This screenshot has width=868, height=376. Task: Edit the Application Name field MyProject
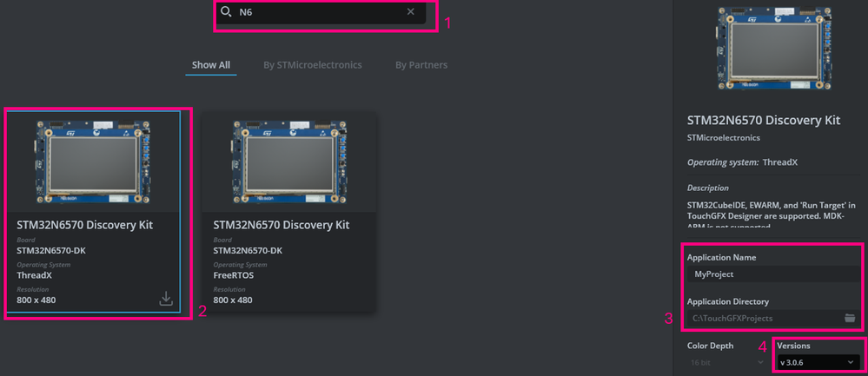(x=774, y=274)
